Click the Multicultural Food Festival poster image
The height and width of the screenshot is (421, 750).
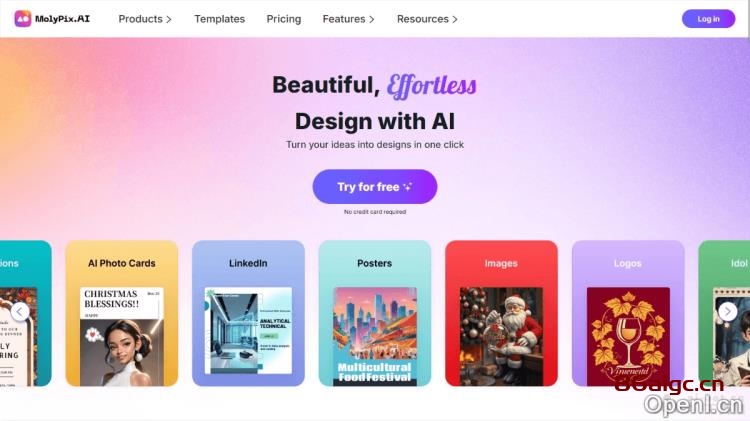click(375, 336)
